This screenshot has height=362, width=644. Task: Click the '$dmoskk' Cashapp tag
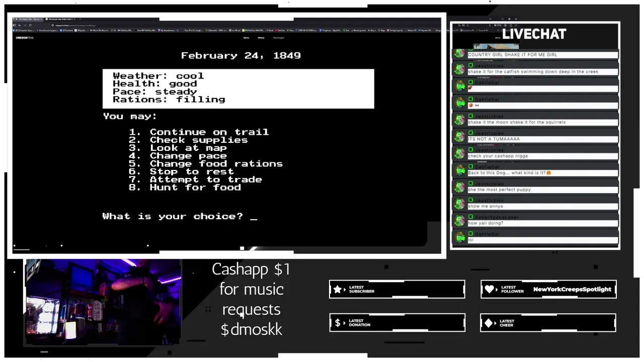tap(251, 330)
